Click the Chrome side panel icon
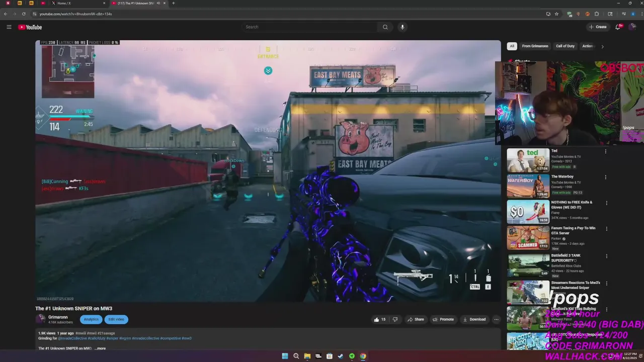 [x=610, y=14]
